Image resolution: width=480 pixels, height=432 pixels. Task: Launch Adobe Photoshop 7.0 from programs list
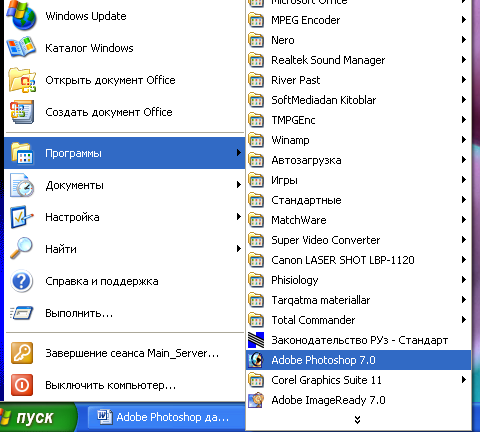(x=358, y=360)
